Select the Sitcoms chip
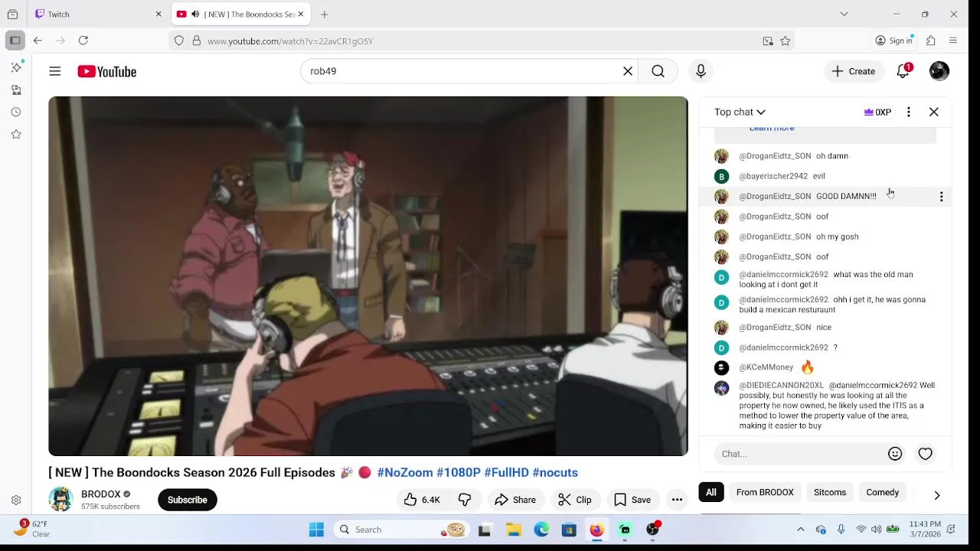This screenshot has width=980, height=551. 830,492
